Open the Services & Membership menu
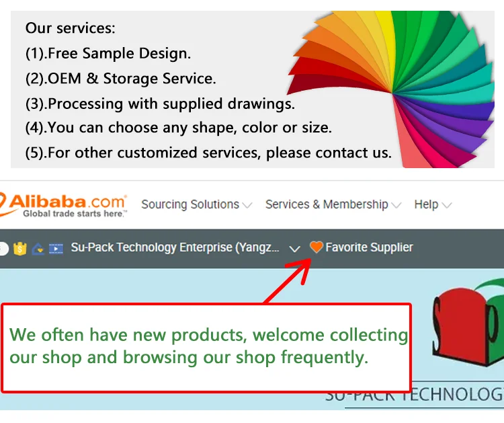This screenshot has width=504, height=423. (327, 204)
